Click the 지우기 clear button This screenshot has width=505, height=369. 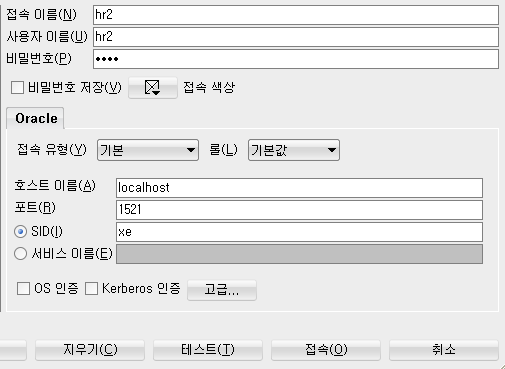pos(90,350)
